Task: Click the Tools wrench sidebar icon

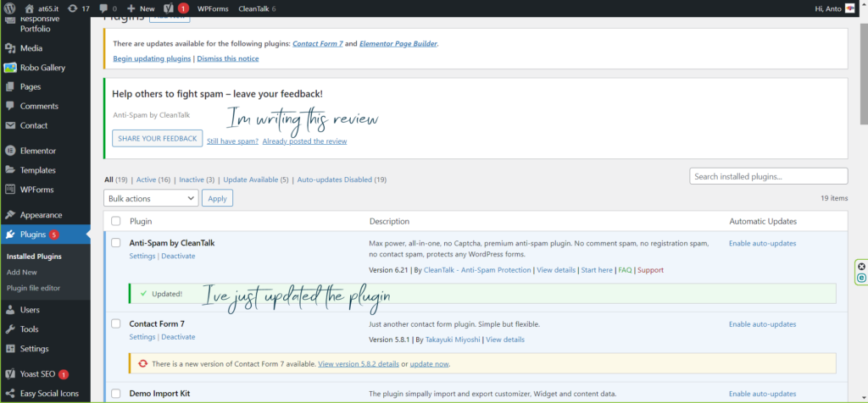Action: point(10,329)
